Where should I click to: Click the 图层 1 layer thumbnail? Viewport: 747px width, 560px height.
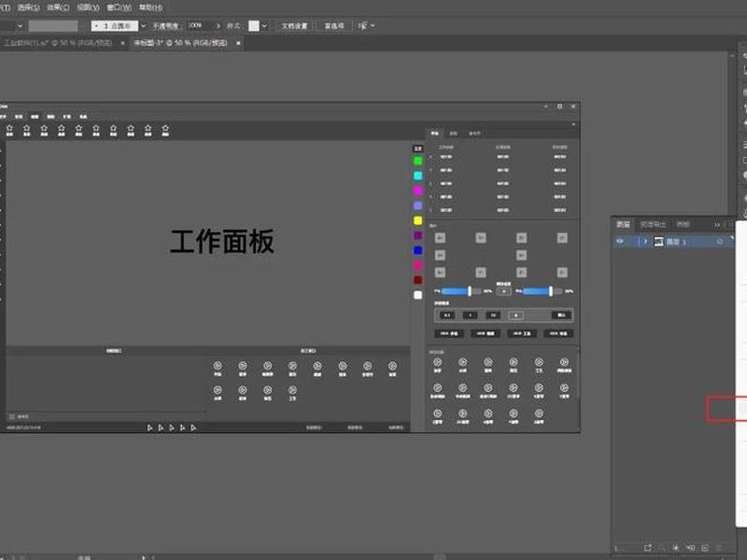click(x=658, y=242)
